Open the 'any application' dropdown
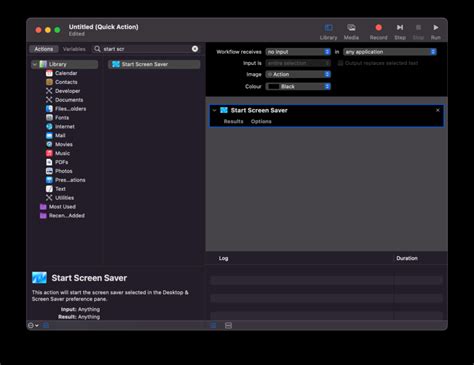The height and width of the screenshot is (365, 474). [390, 52]
